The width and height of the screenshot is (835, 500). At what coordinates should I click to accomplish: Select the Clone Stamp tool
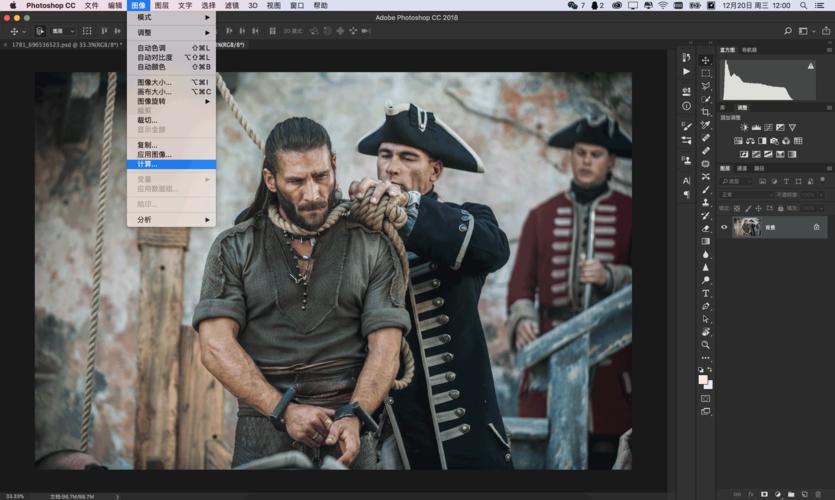(x=706, y=202)
